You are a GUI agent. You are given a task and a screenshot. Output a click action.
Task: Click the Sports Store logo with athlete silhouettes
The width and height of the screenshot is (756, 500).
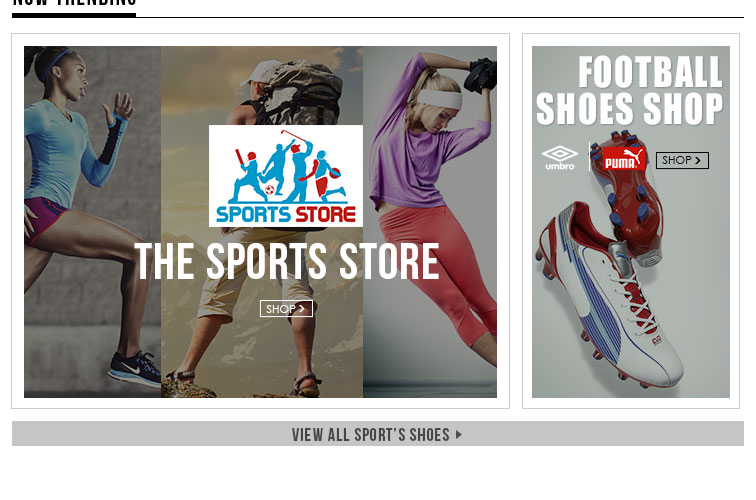[x=285, y=176]
